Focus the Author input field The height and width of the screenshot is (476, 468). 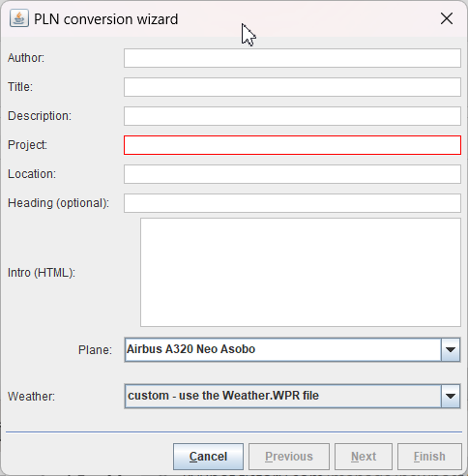[292, 58]
